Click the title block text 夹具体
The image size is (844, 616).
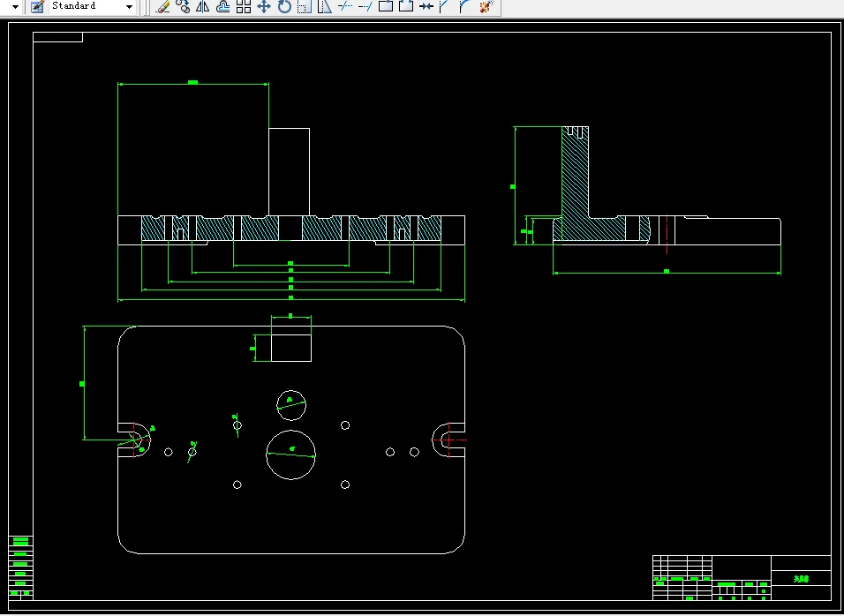coord(801,579)
